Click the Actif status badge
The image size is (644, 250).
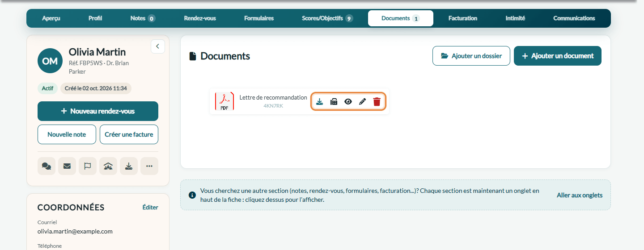(47, 88)
